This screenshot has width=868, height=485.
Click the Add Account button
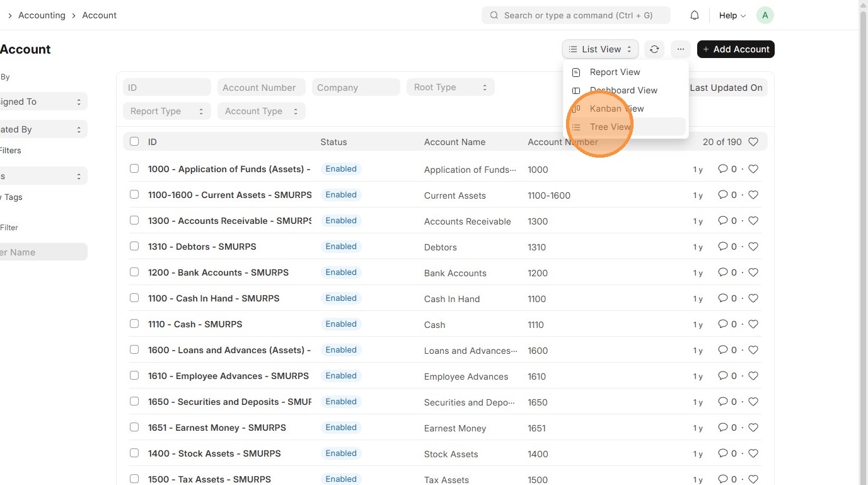point(736,49)
